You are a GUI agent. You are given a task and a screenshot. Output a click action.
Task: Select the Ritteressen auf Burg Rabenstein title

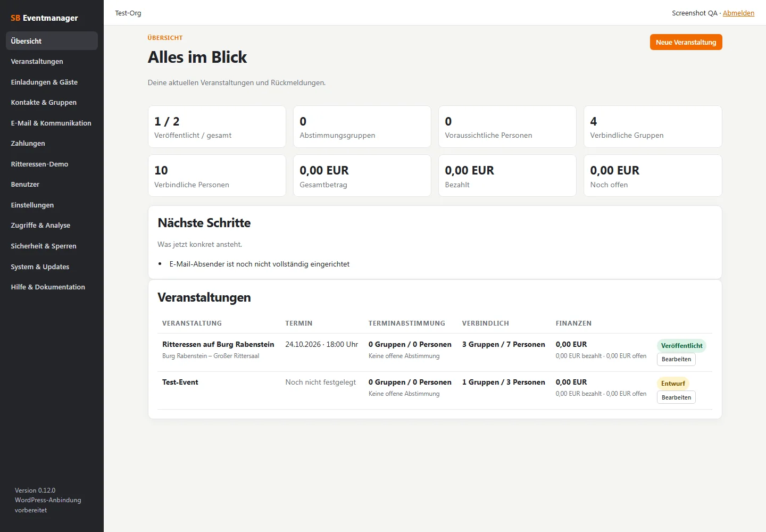[x=218, y=344]
